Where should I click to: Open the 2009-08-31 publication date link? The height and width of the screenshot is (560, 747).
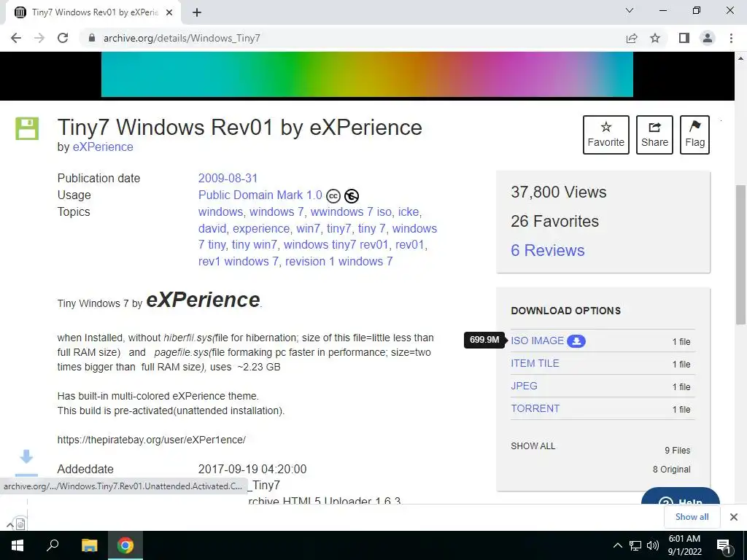point(228,178)
